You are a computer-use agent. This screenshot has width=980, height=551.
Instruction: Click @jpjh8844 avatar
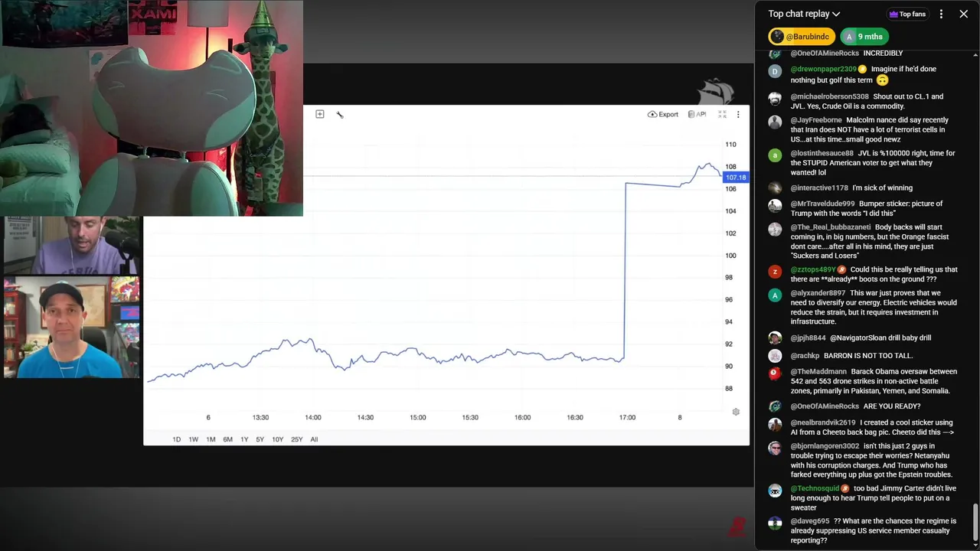point(775,338)
